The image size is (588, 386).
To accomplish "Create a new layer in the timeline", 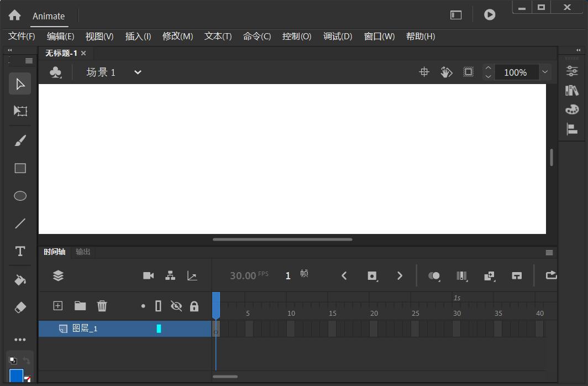I will (x=57, y=306).
